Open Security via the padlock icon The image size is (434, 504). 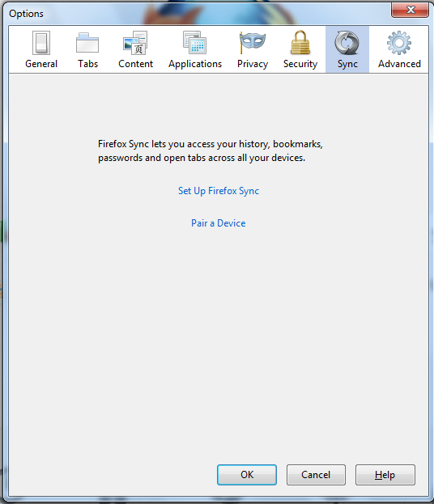click(300, 42)
